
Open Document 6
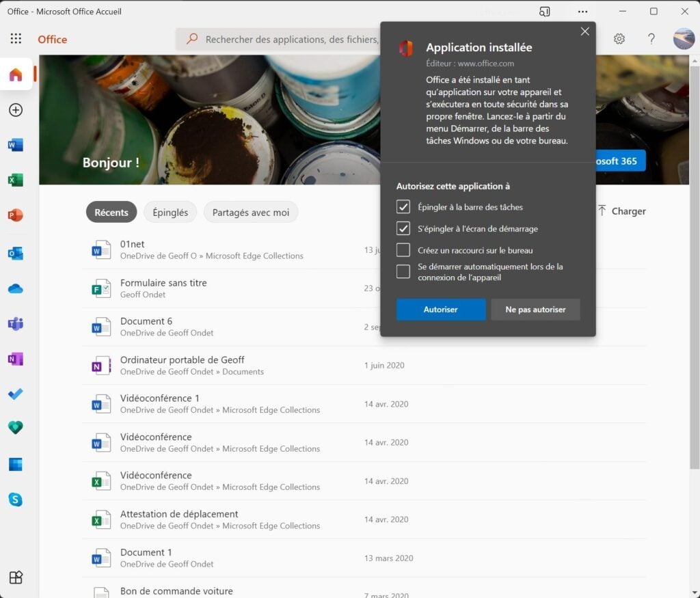pos(146,321)
